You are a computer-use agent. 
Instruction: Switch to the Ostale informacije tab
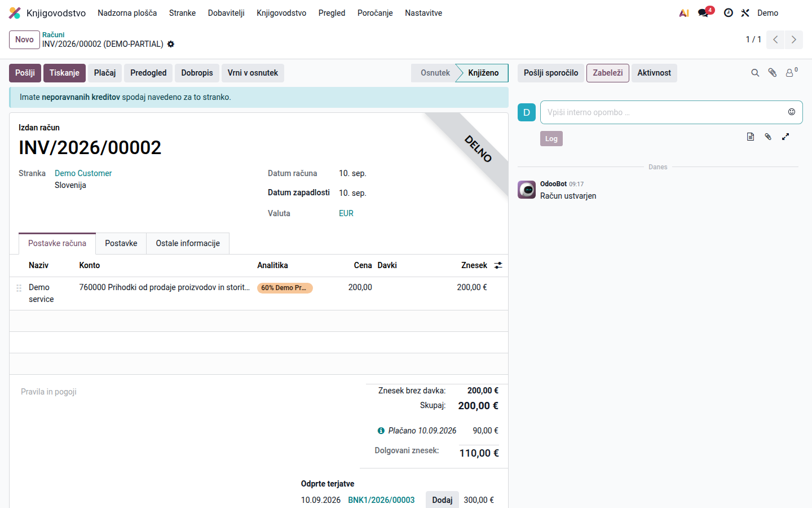click(x=188, y=243)
